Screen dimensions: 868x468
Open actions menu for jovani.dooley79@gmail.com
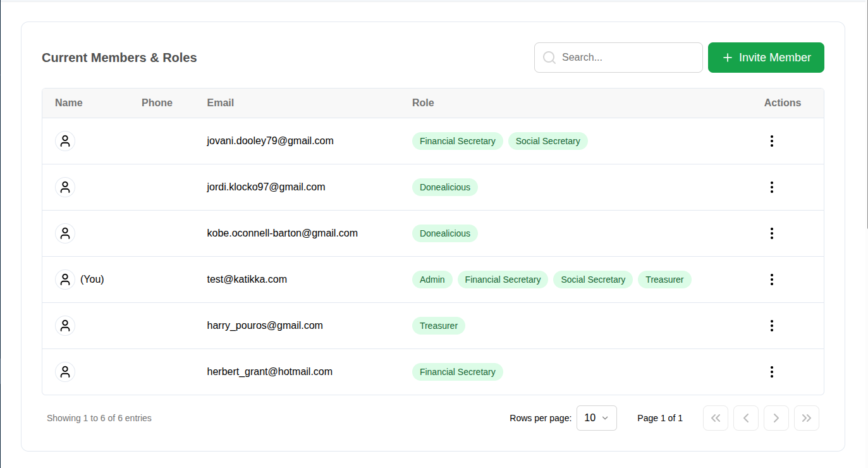click(x=771, y=141)
